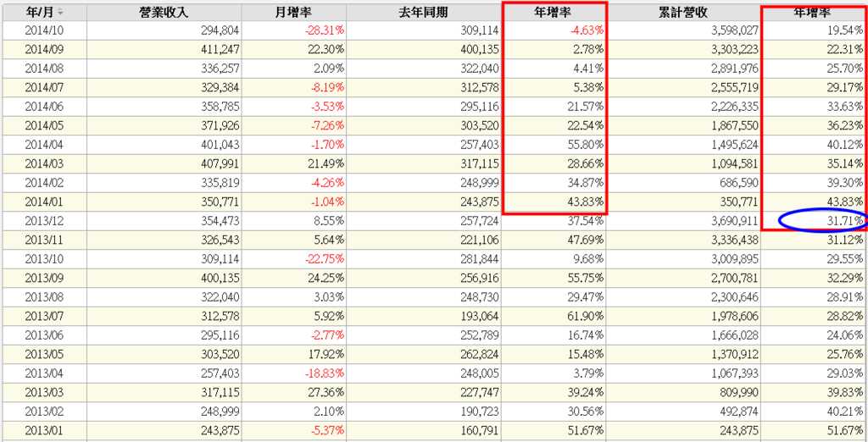Image resolution: width=868 pixels, height=442 pixels.
Task: Click the 2013/10 date cell
Action: [x=45, y=259]
